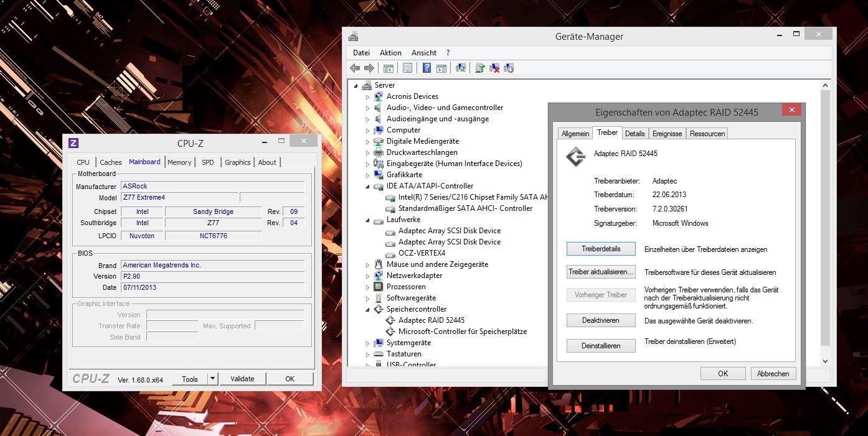The width and height of the screenshot is (868, 436).
Task: Open the Datei menu
Action: click(361, 53)
